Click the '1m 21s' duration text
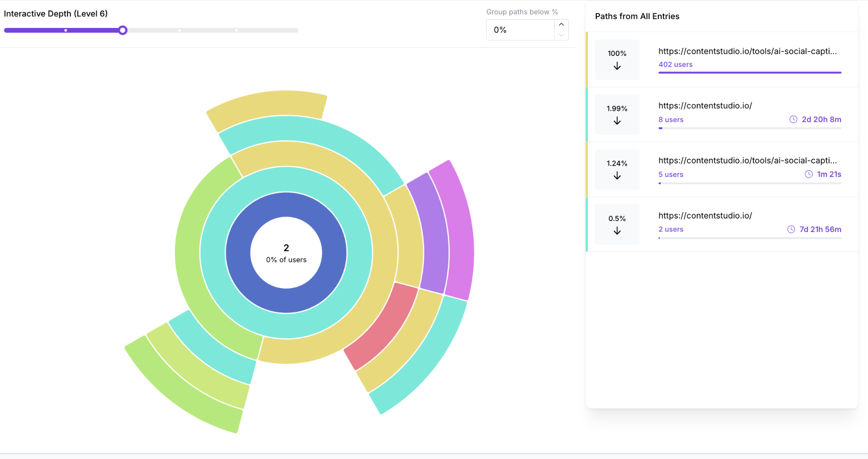868x459 pixels. click(x=829, y=174)
